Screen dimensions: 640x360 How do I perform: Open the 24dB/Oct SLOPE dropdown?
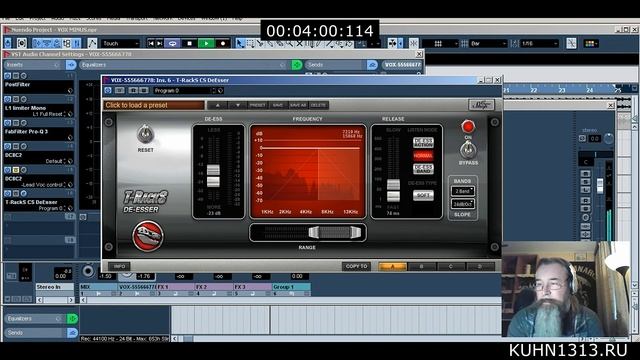[462, 203]
